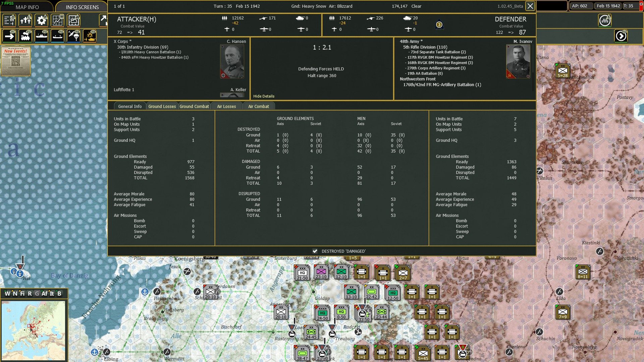Click M. Ivanov's commander portrait
Screen dimensions: 644x362
(x=518, y=61)
